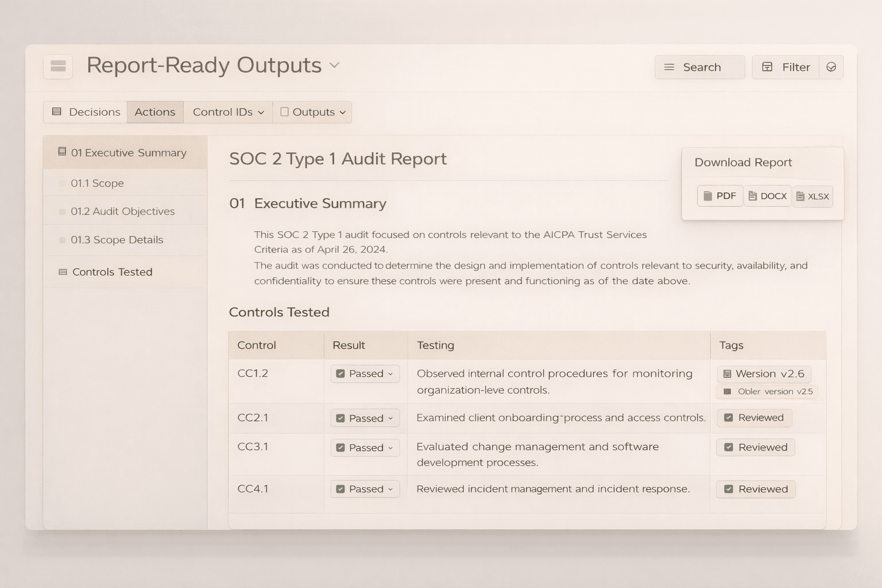
Task: Open the 01.2 Audit Objectives section
Action: 123,211
